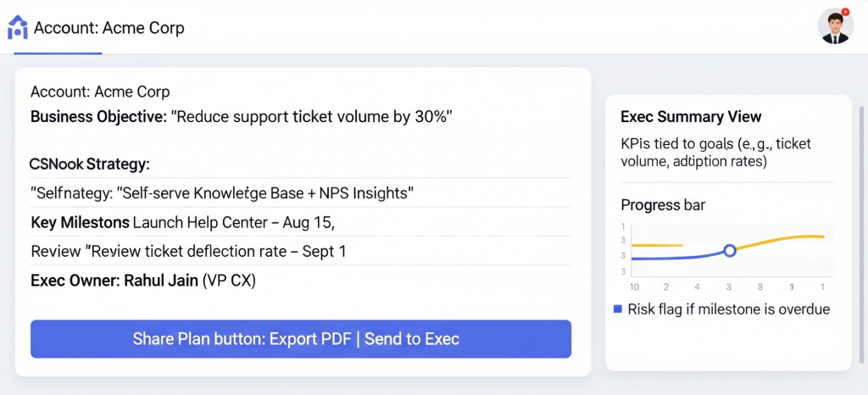This screenshot has width=868, height=395.
Task: Click the Share Plan Export PDF button
Action: click(x=301, y=339)
